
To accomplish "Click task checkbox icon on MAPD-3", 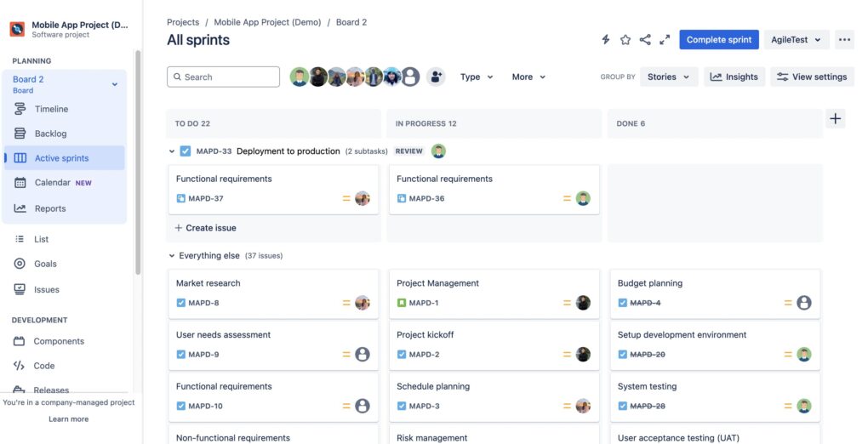I will coord(402,406).
